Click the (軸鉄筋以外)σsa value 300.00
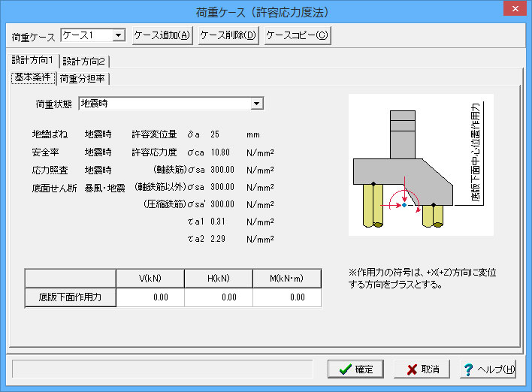Viewport: 532px width, 392px height. pyautogui.click(x=222, y=187)
